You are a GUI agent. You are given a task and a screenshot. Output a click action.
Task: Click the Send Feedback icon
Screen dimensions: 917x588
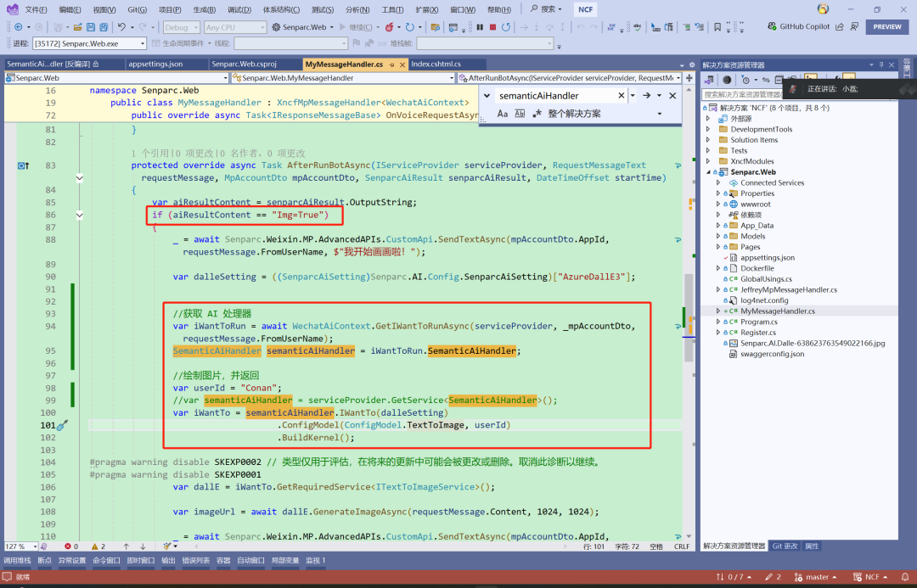(854, 26)
